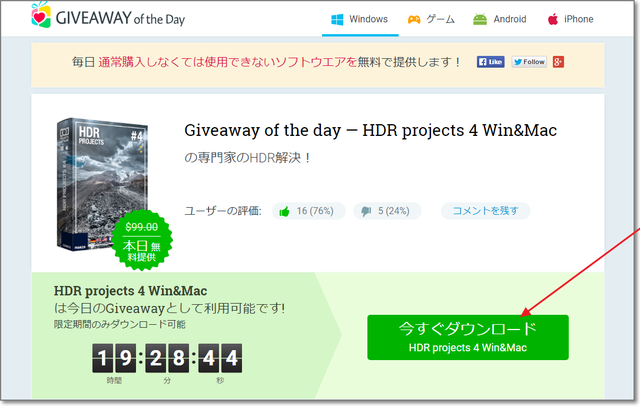
Task: Click コメントを残す link
Action: click(485, 211)
